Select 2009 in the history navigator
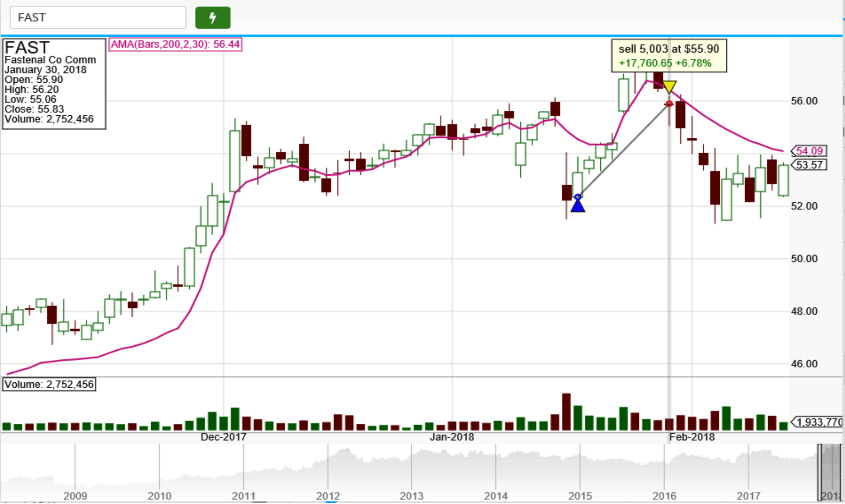Screen dimensions: 845x504 pos(75,496)
